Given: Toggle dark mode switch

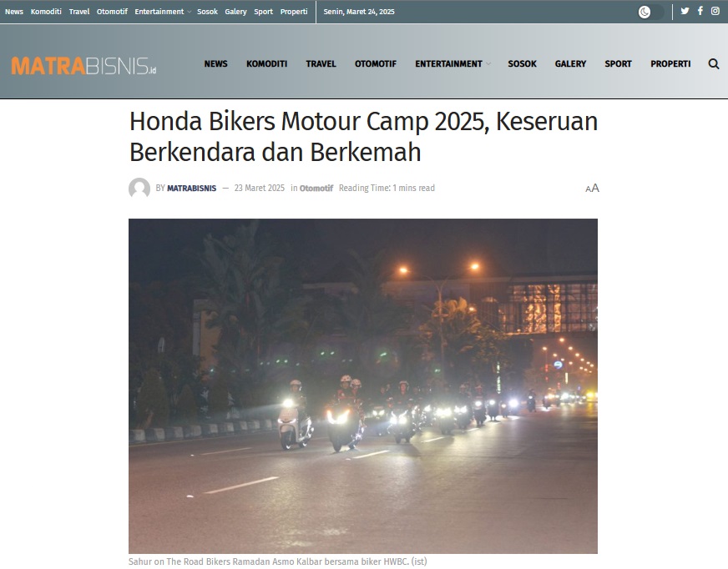Looking at the screenshot, I should [x=650, y=12].
